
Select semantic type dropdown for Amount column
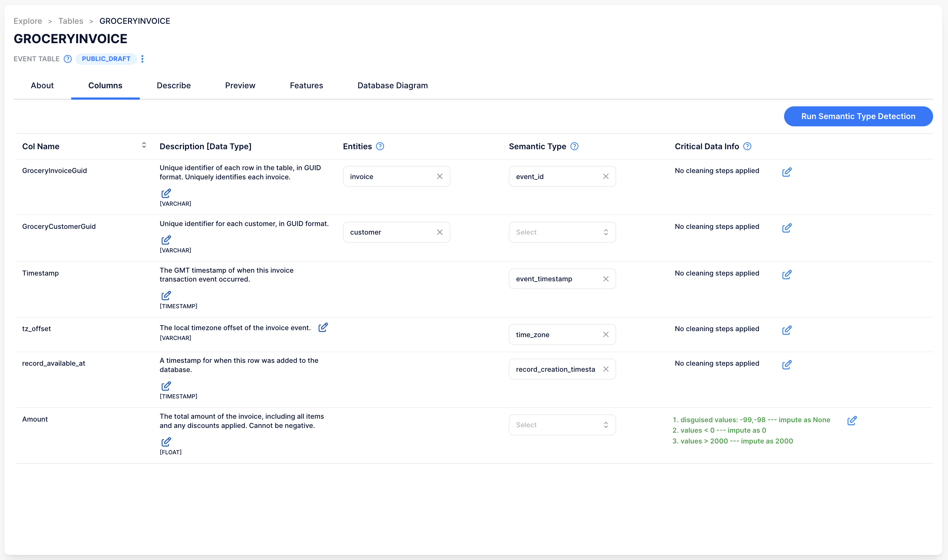tap(561, 424)
